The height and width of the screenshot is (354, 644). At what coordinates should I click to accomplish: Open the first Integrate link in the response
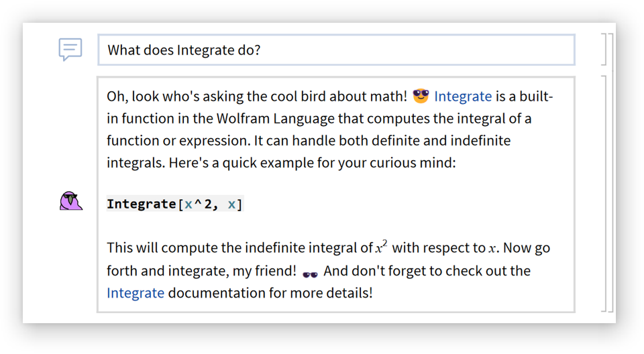463,97
